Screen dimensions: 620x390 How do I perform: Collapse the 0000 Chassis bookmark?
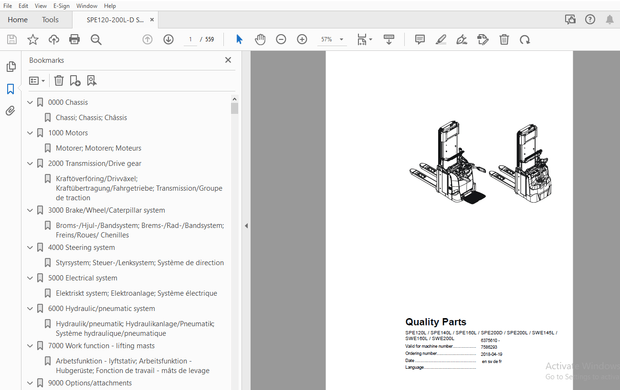coord(30,102)
